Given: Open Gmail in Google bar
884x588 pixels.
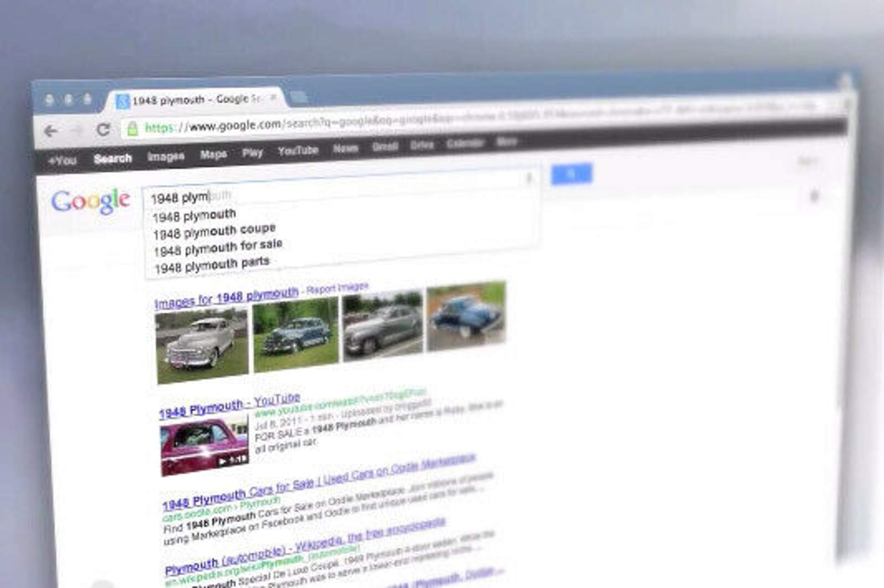Looking at the screenshot, I should (385, 146).
